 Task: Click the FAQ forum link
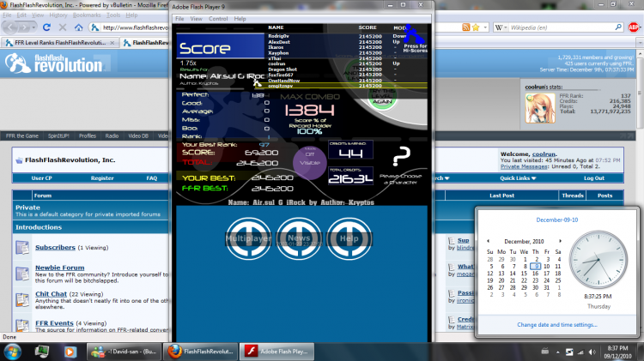pos(151,178)
